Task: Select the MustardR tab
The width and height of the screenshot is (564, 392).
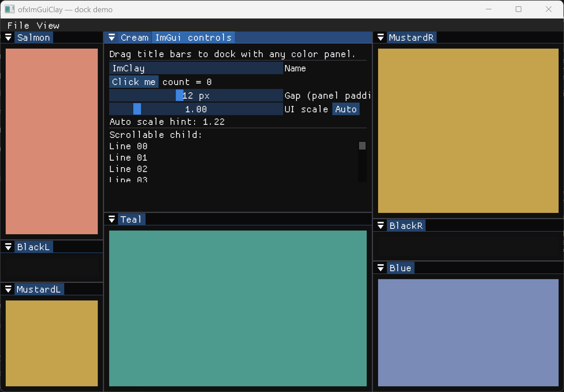Action: [x=411, y=38]
